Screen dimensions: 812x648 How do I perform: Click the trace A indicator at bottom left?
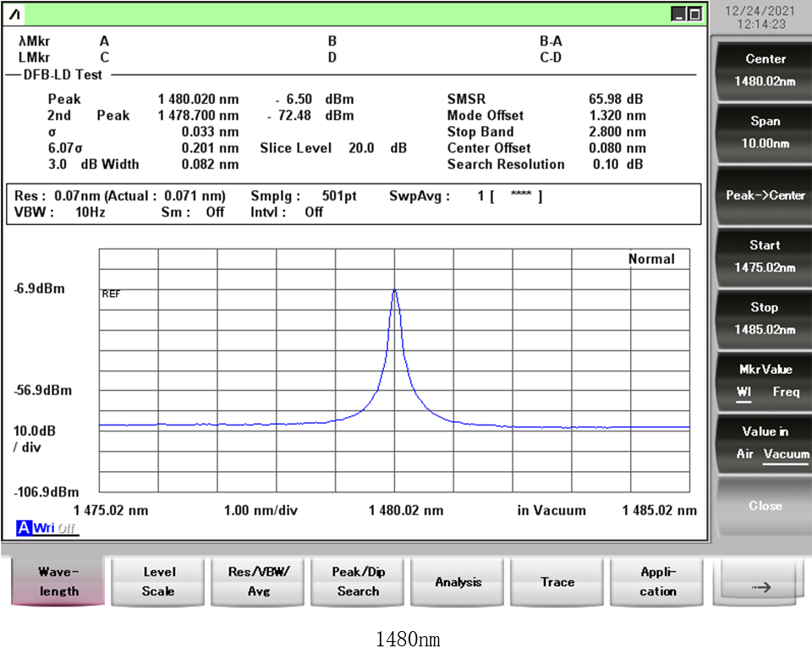click(24, 528)
